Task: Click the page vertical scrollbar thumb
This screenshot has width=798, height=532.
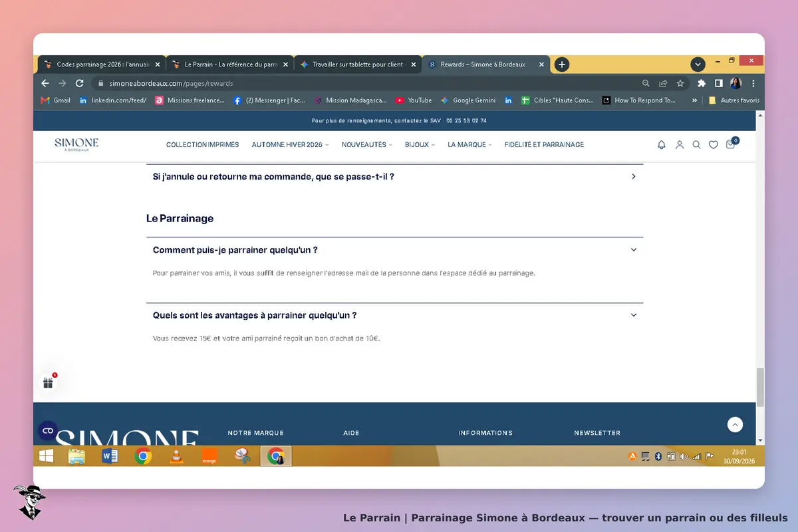Action: [x=760, y=387]
